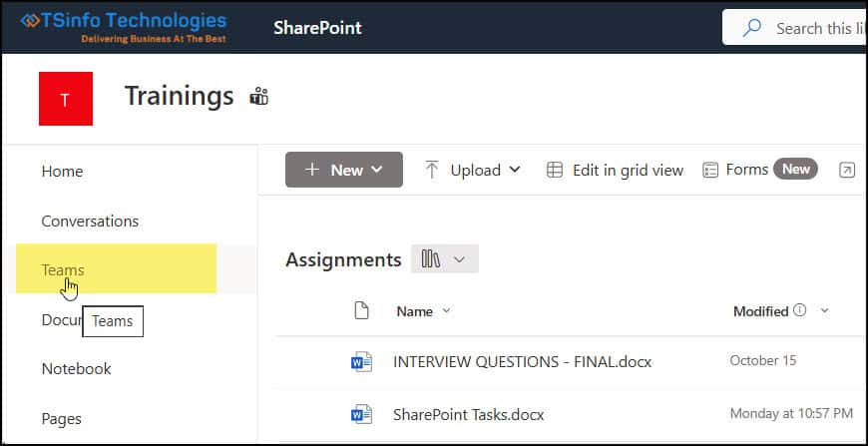
Task: Open the Assignments library view switcher
Action: [x=445, y=259]
